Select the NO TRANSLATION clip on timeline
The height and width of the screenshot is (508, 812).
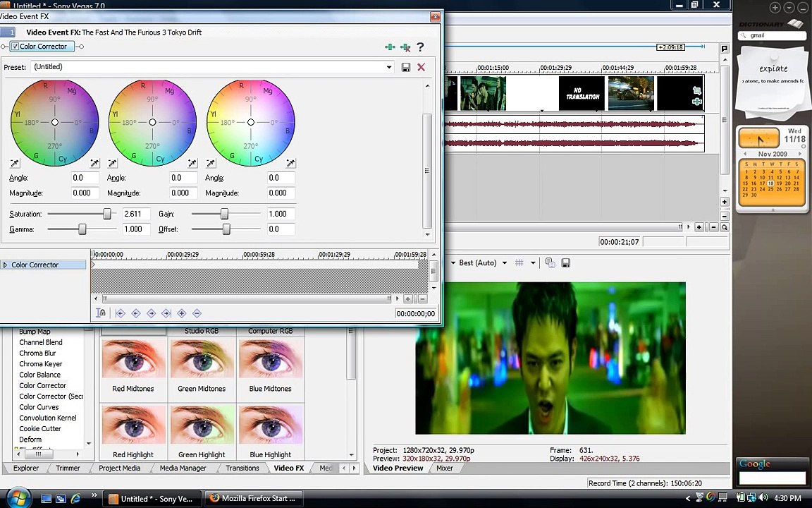pyautogui.click(x=582, y=93)
